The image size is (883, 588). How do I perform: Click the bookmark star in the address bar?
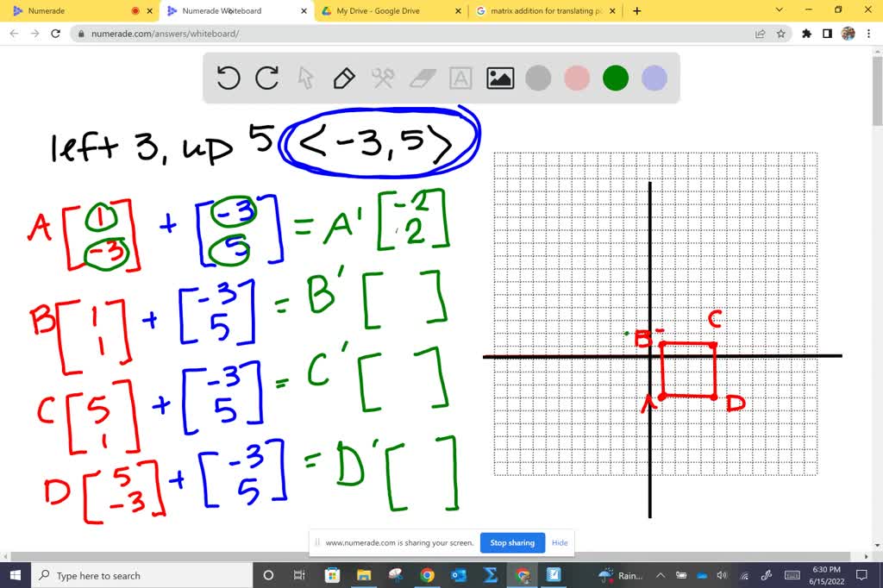pos(780,34)
